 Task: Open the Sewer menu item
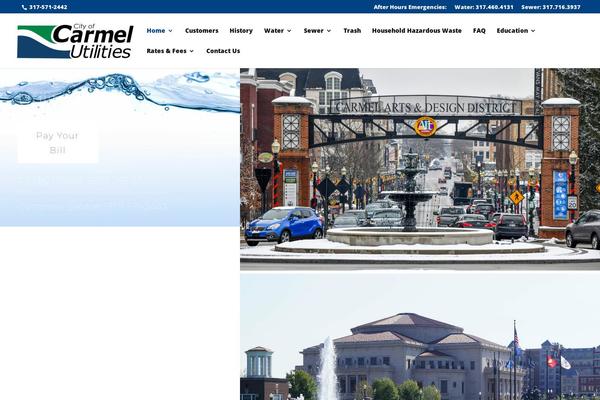click(x=313, y=31)
